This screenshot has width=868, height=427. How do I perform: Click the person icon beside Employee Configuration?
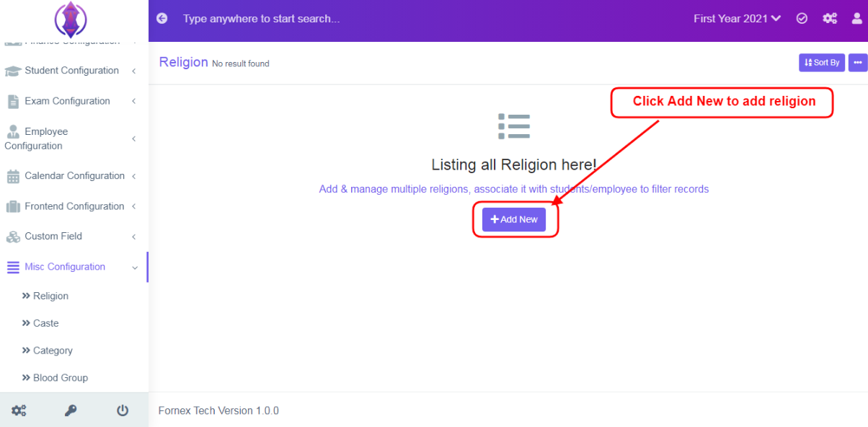pos(13,131)
